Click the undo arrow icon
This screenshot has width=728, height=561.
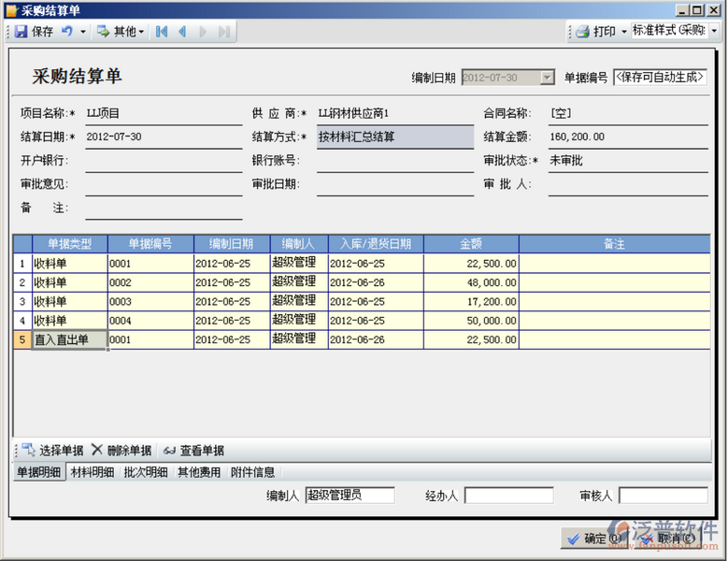pyautogui.click(x=67, y=32)
